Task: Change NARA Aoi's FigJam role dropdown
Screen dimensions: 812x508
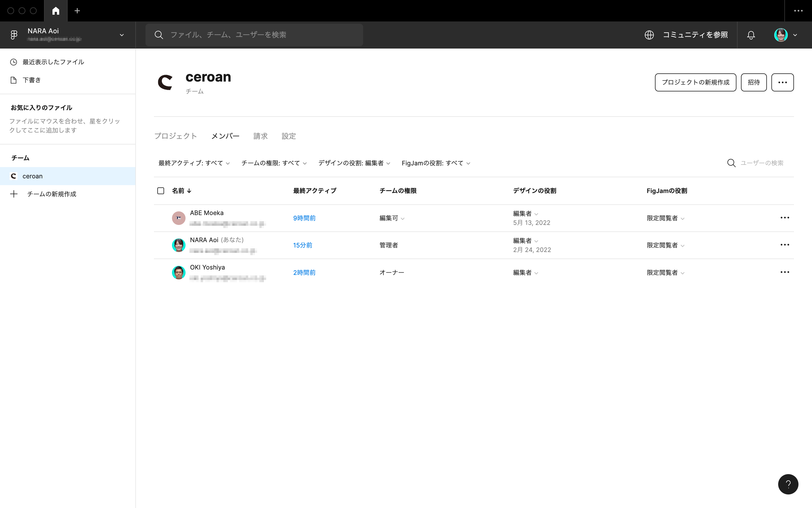Action: tap(666, 245)
